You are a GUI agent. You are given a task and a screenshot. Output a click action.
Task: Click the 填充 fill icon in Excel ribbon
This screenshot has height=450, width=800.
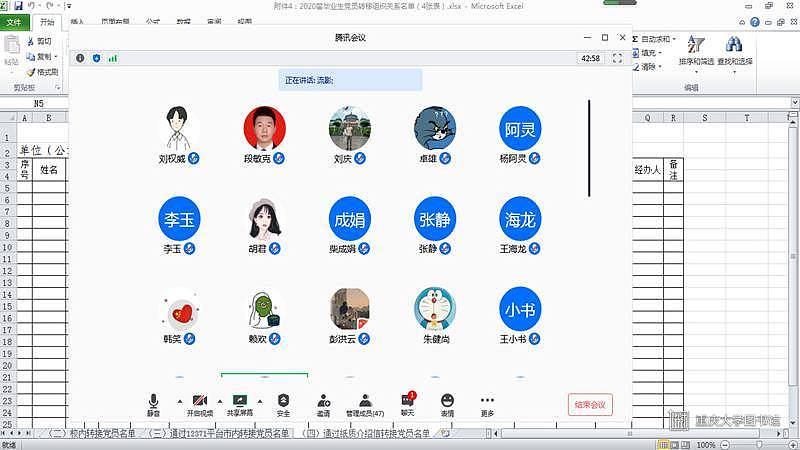coord(635,53)
